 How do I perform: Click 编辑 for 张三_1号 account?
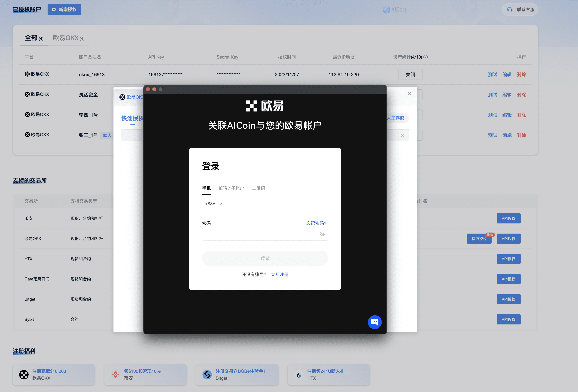click(507, 135)
